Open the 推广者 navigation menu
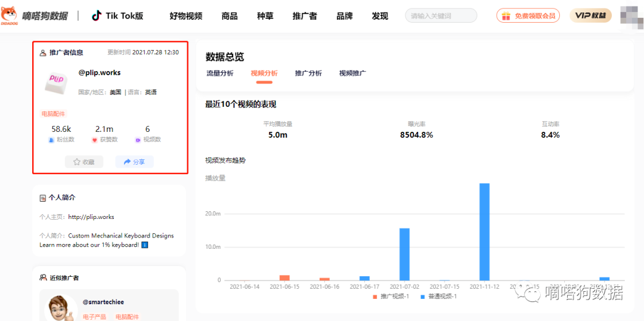644x321 pixels. click(x=305, y=16)
